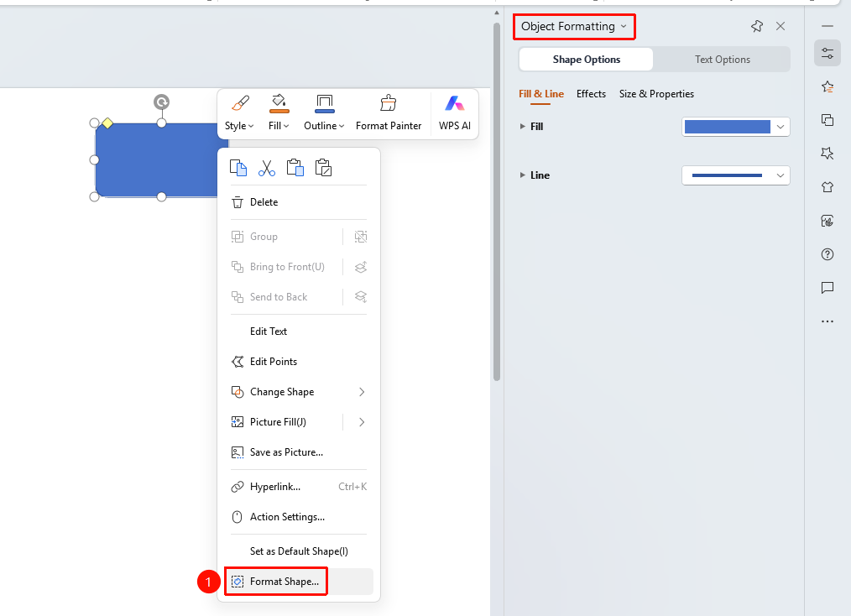Screen dimensions: 851x616
Task: Click the sliders properties icon in the sidebar
Action: tap(828, 53)
